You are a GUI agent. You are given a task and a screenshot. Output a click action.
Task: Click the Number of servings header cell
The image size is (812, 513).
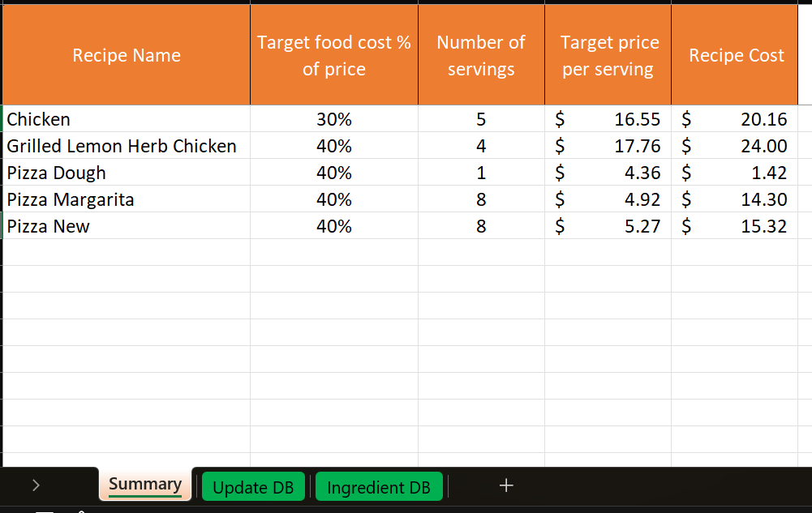click(481, 55)
